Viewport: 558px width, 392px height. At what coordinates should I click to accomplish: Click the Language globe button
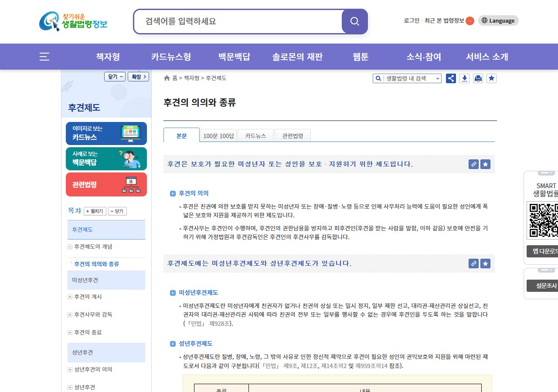point(498,20)
